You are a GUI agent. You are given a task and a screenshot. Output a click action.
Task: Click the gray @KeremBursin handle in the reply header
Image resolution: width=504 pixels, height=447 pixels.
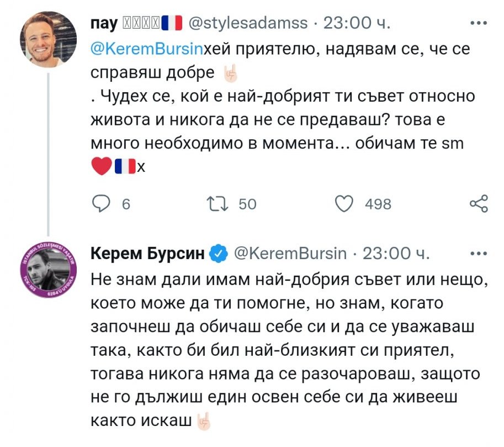(x=290, y=254)
